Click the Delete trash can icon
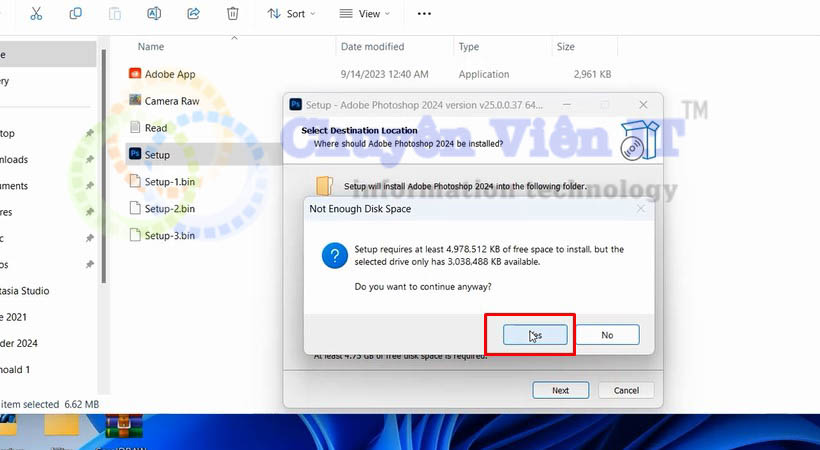 [233, 13]
